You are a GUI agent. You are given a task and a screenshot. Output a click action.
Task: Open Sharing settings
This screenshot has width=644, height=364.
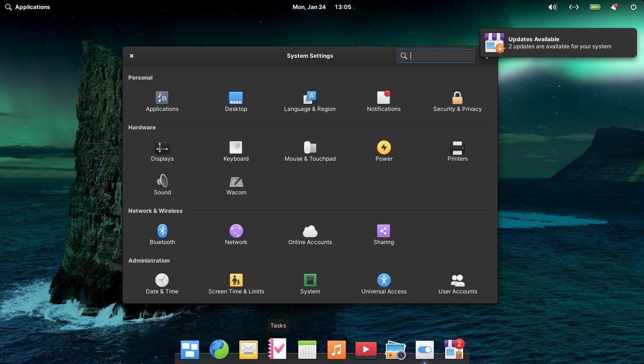click(384, 235)
